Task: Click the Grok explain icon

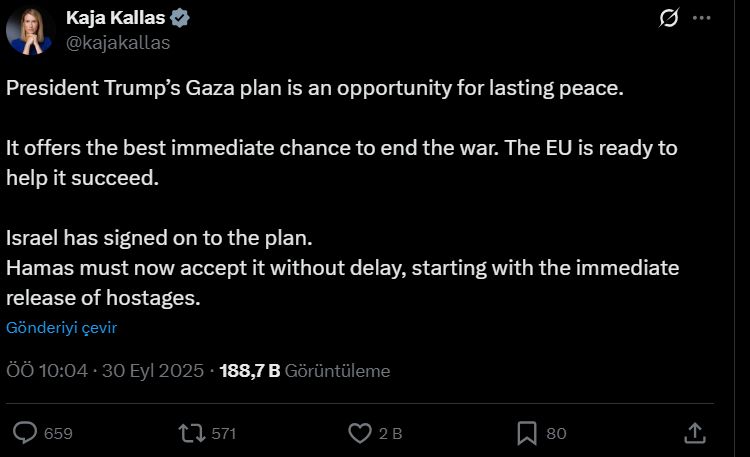Action: pos(669,18)
